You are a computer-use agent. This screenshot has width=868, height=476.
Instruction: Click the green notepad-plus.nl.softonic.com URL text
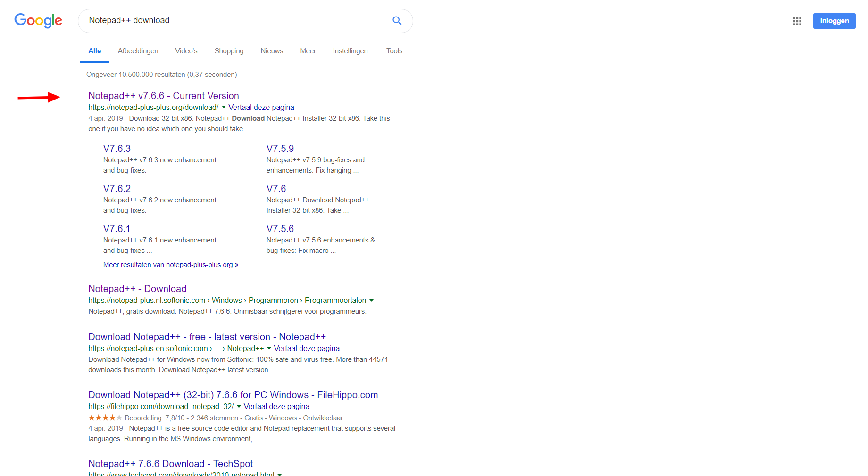coord(147,301)
